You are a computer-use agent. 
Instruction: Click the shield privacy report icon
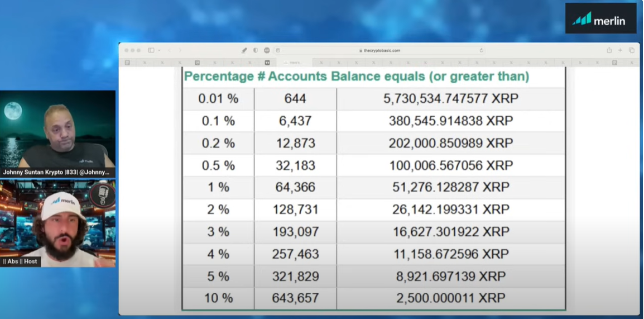tap(256, 50)
